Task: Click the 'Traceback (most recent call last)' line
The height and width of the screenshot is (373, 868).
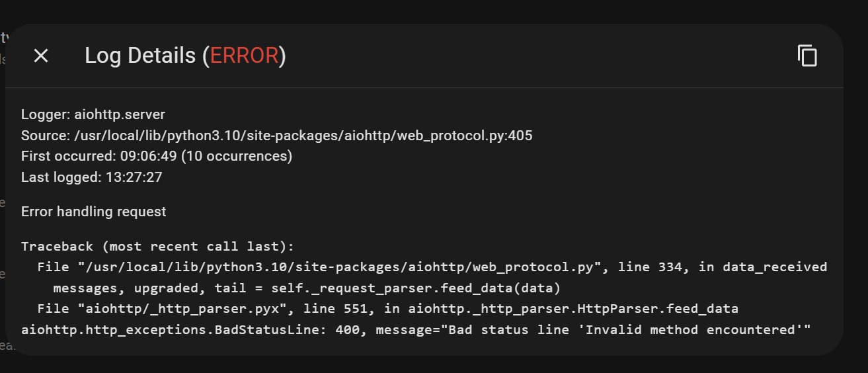Action: tap(157, 247)
